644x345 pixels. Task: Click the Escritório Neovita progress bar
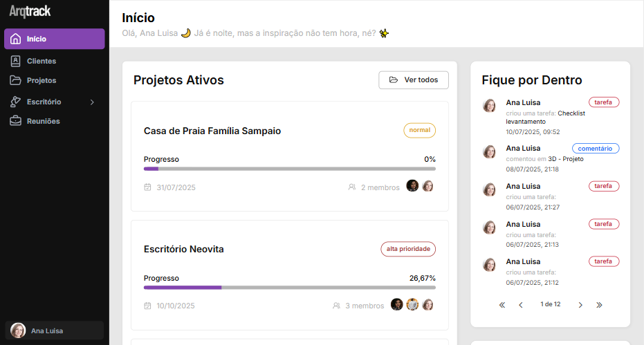(x=289, y=287)
